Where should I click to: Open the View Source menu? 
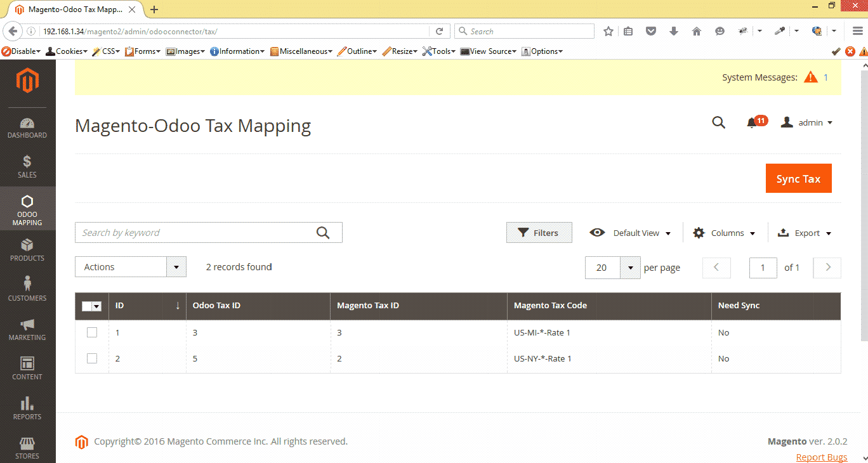point(489,51)
